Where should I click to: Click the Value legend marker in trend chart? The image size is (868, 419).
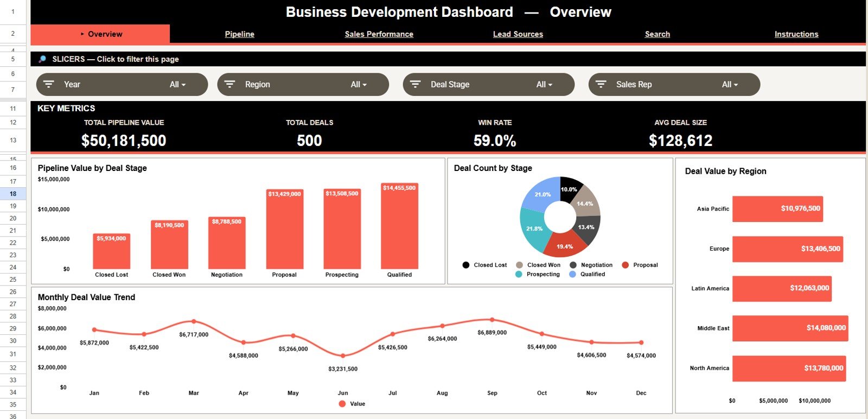point(342,404)
